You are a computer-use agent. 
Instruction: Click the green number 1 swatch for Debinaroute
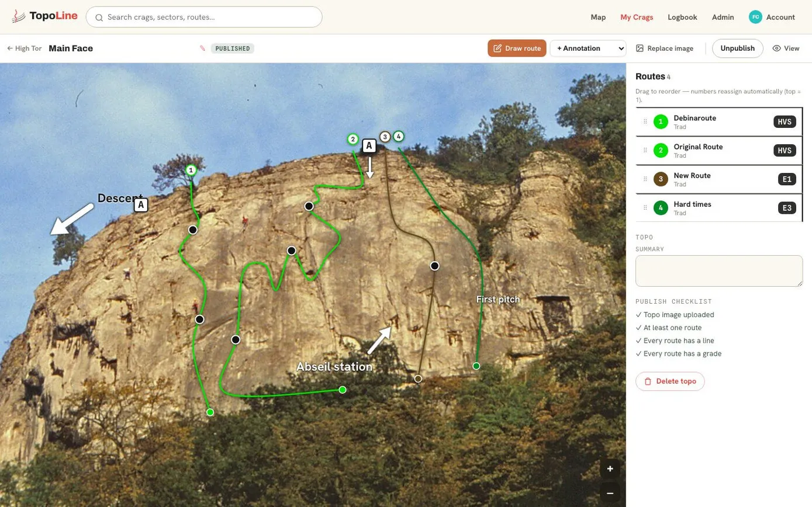pyautogui.click(x=661, y=122)
